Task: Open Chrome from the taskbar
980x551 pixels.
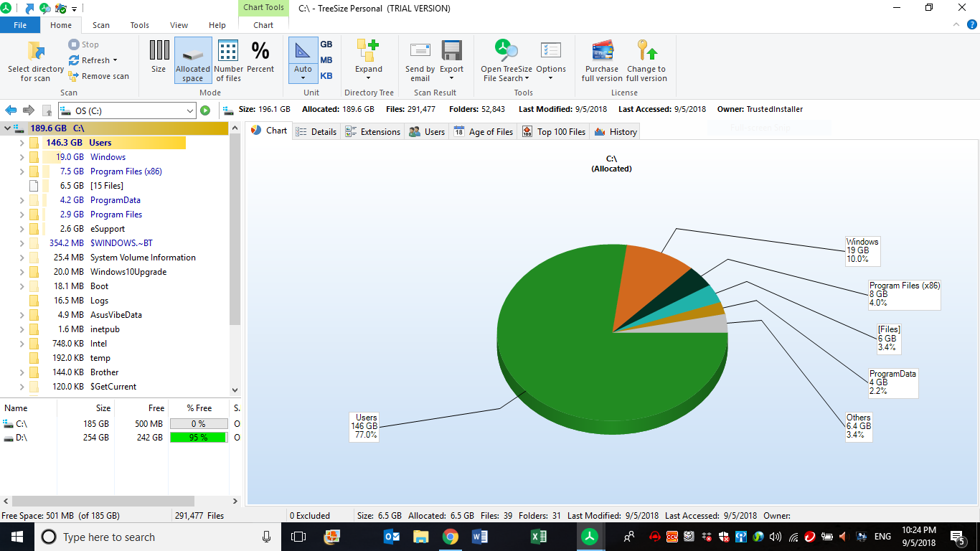Action: pyautogui.click(x=451, y=537)
